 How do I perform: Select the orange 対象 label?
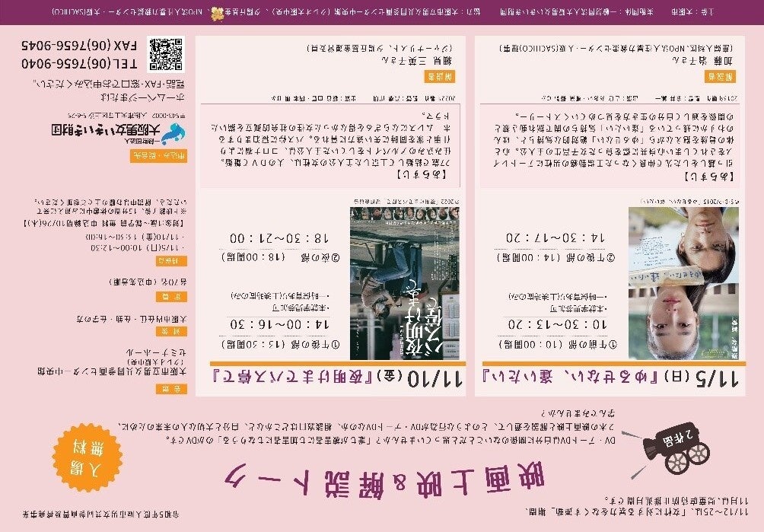point(171,331)
